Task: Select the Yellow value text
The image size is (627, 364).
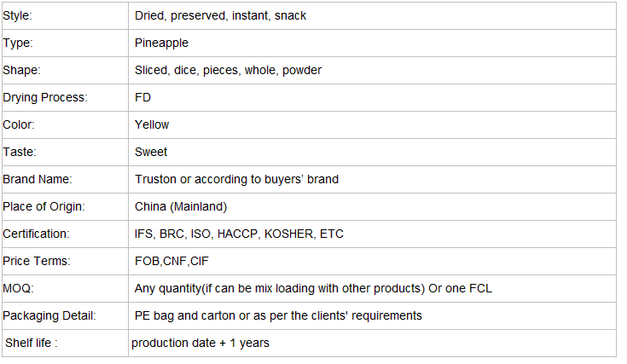Action: pos(152,124)
